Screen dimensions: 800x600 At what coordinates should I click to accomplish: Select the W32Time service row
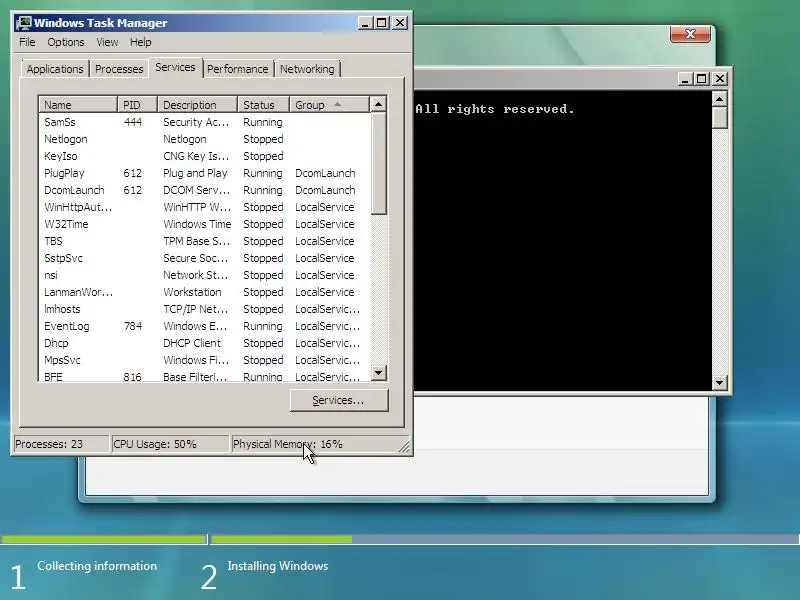click(x=204, y=224)
